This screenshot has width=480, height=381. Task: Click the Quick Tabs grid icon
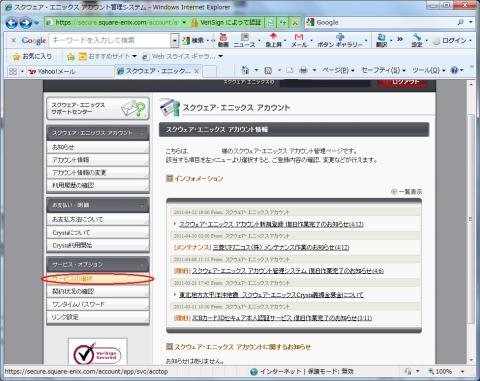13,71
